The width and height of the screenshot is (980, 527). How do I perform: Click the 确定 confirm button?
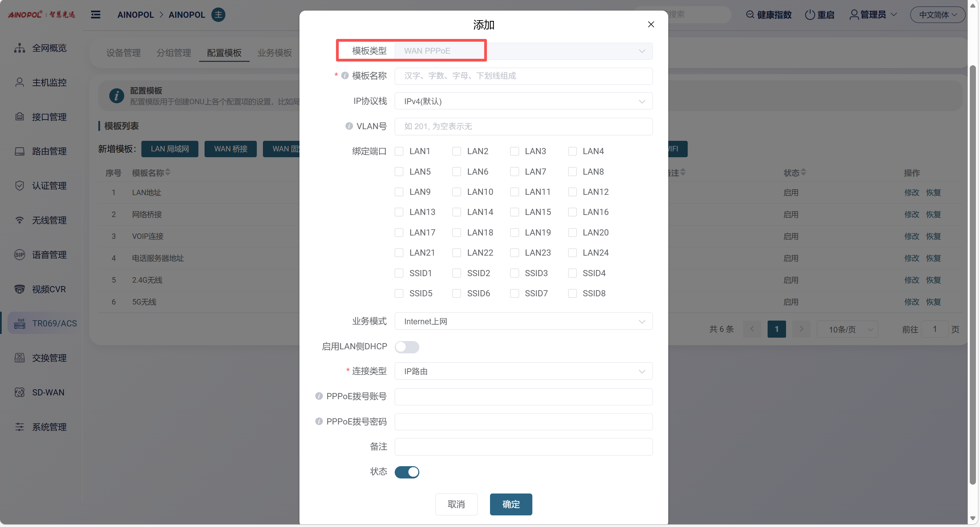click(x=510, y=504)
